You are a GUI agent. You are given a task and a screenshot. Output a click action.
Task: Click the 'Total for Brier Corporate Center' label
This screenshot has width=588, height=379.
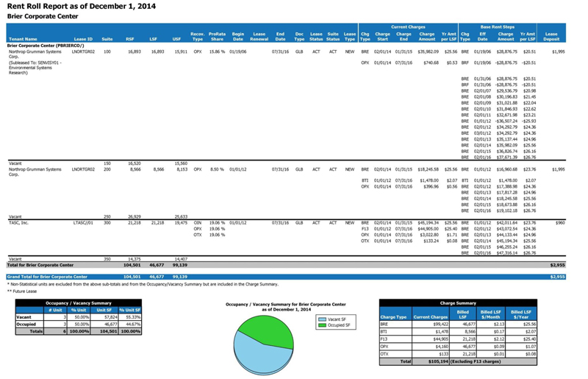tap(40, 265)
